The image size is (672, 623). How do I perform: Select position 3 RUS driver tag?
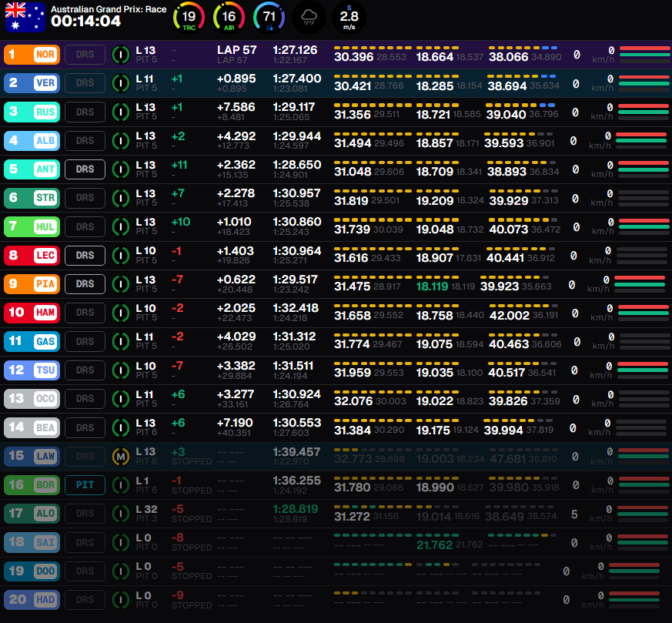32,112
